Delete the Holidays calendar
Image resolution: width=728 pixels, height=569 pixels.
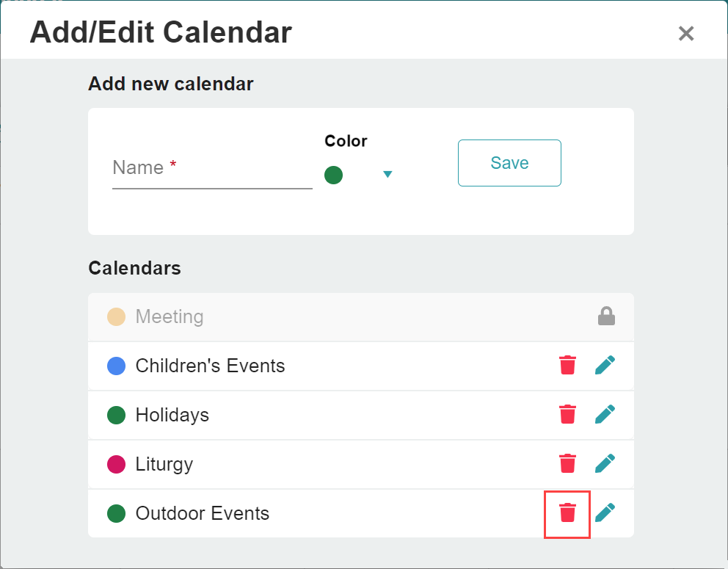[x=567, y=414]
